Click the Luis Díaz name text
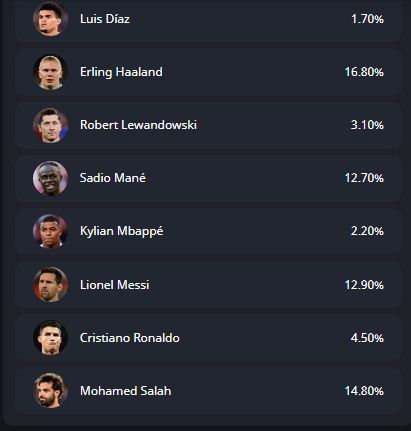Image resolution: width=411 pixels, height=431 pixels. 105,19
